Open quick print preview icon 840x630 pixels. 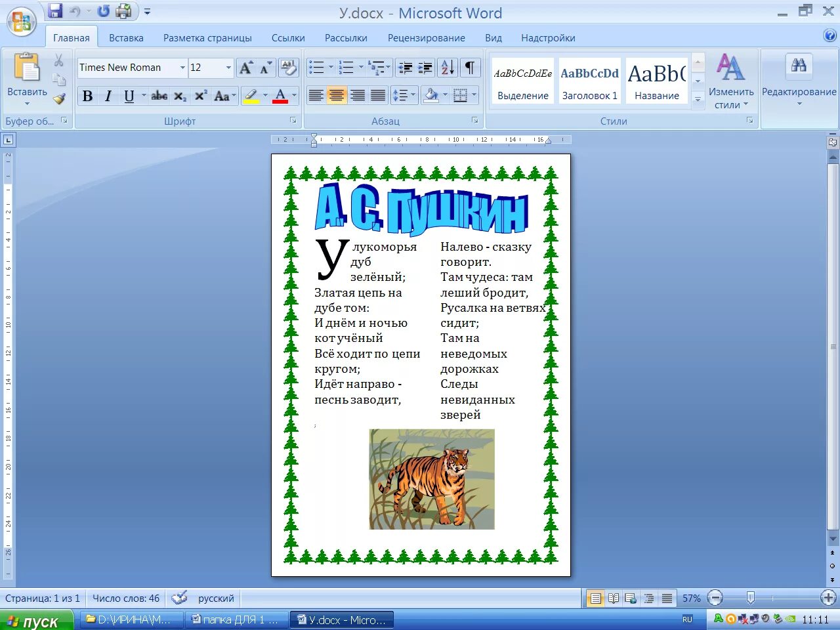tap(123, 11)
